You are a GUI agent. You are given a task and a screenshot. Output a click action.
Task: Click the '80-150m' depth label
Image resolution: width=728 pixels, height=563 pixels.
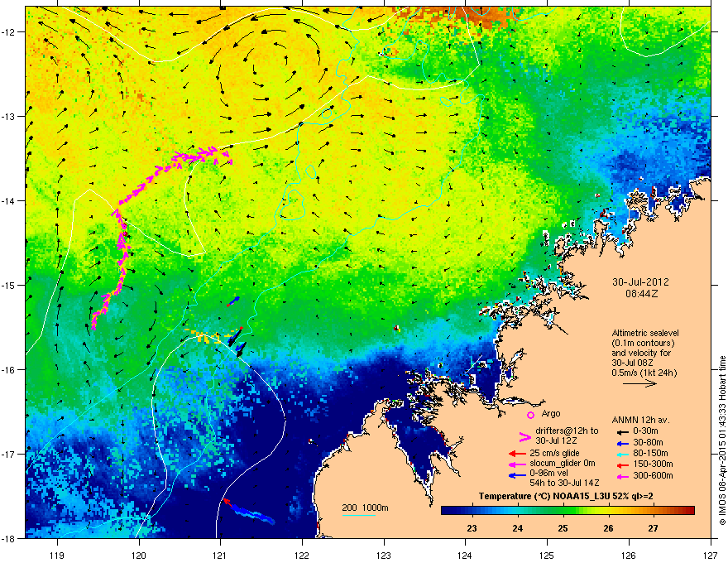point(650,454)
